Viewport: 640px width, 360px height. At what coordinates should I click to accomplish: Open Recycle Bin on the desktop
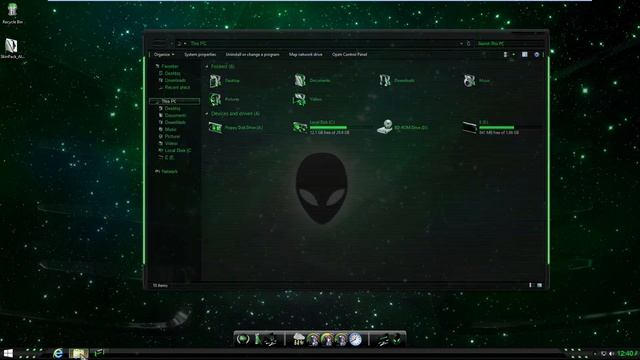pos(12,13)
